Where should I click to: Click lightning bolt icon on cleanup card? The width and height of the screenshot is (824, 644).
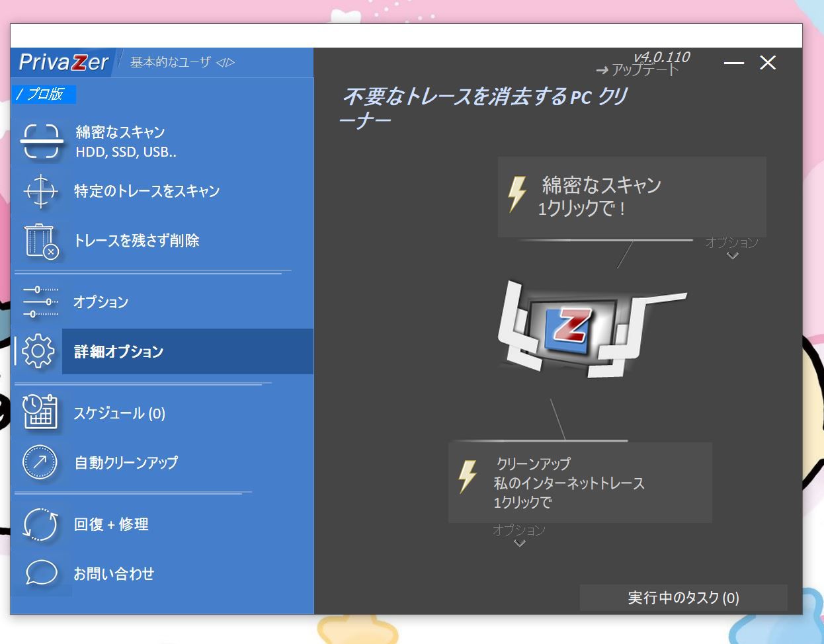pyautogui.click(x=468, y=477)
